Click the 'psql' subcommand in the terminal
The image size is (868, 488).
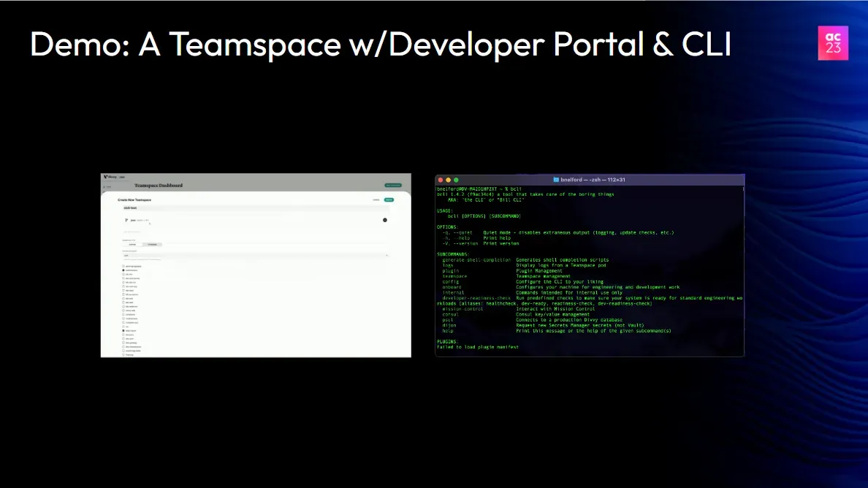(x=448, y=320)
